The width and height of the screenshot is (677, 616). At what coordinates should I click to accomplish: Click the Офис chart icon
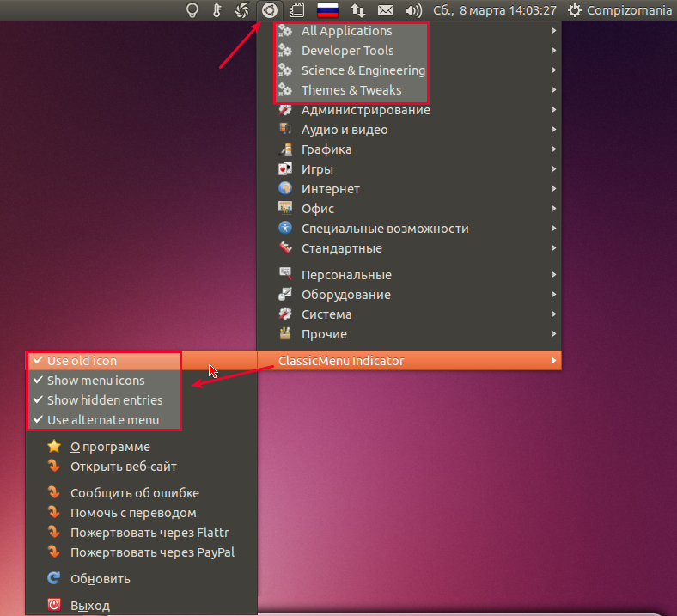(x=285, y=208)
